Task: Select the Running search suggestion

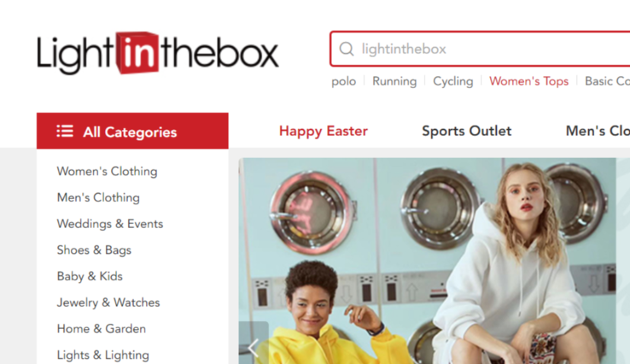Action: (x=395, y=81)
